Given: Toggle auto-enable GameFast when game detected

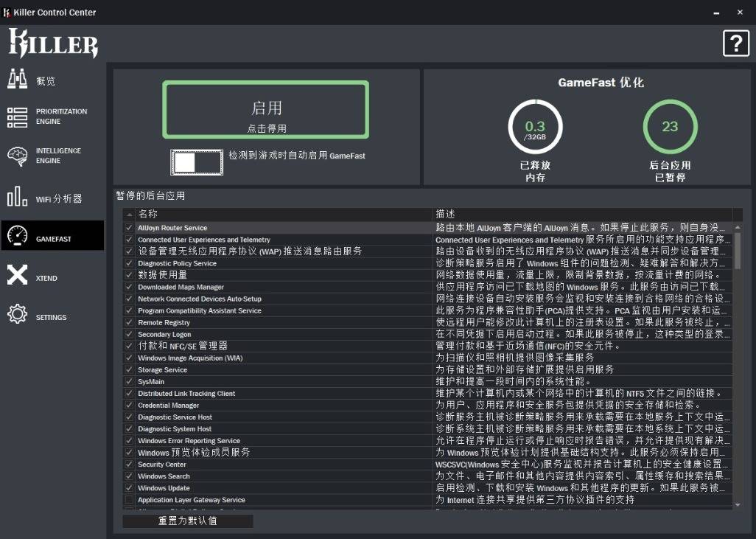Looking at the screenshot, I should pyautogui.click(x=197, y=162).
